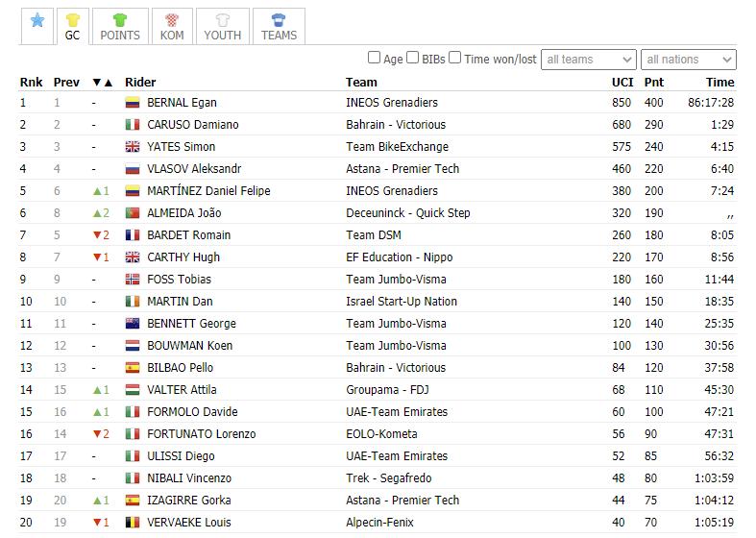Expand the all teams dropdown
This screenshot has height=538, width=756.
tap(589, 60)
